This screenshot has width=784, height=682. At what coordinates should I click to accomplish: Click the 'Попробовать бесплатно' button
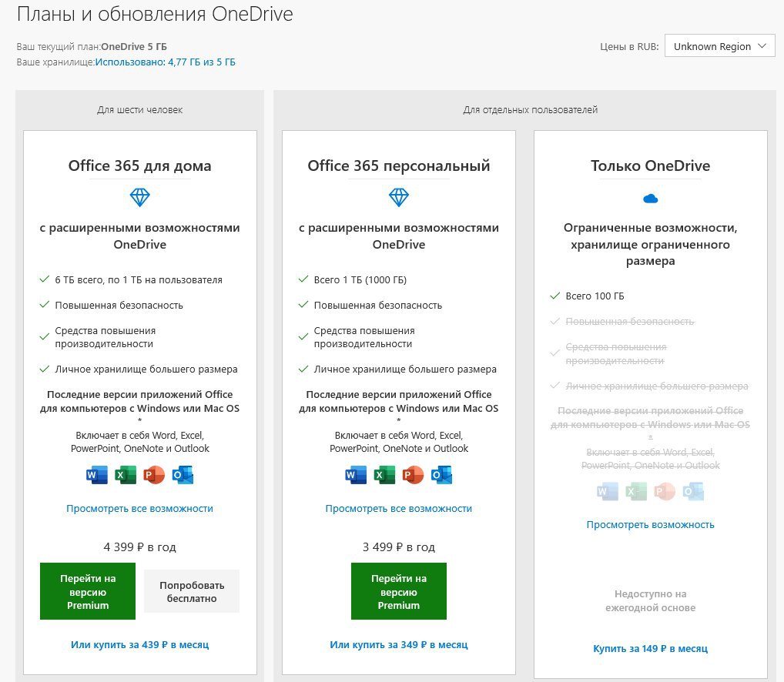pos(192,592)
